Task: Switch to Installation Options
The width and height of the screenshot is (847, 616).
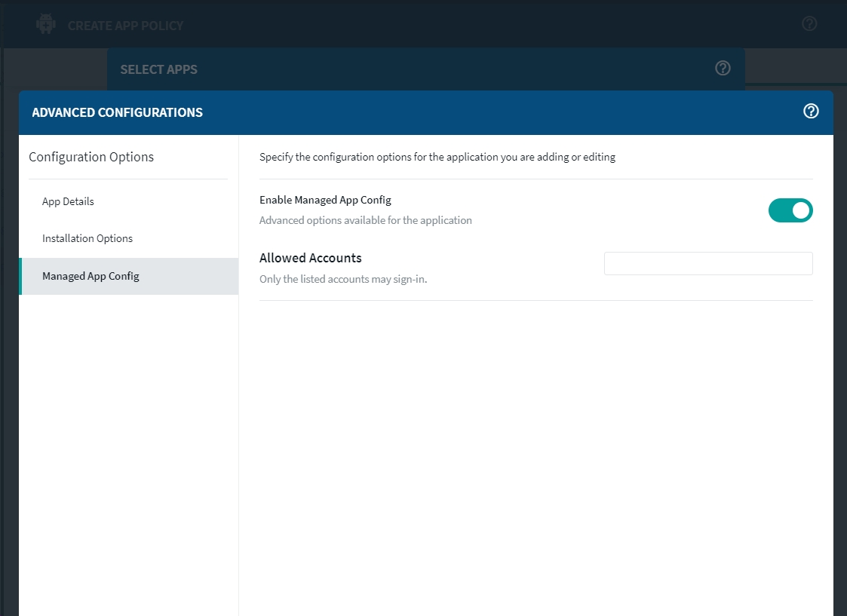Action: pyautogui.click(x=87, y=238)
